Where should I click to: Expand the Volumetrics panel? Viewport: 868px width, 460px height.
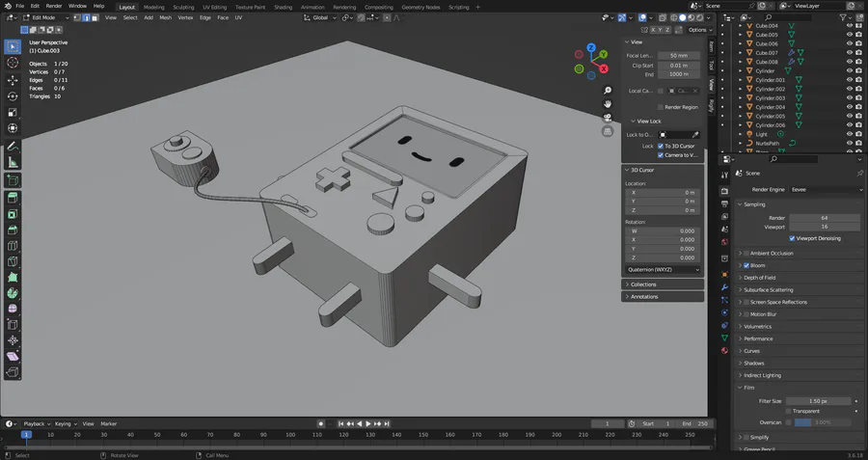pos(800,327)
